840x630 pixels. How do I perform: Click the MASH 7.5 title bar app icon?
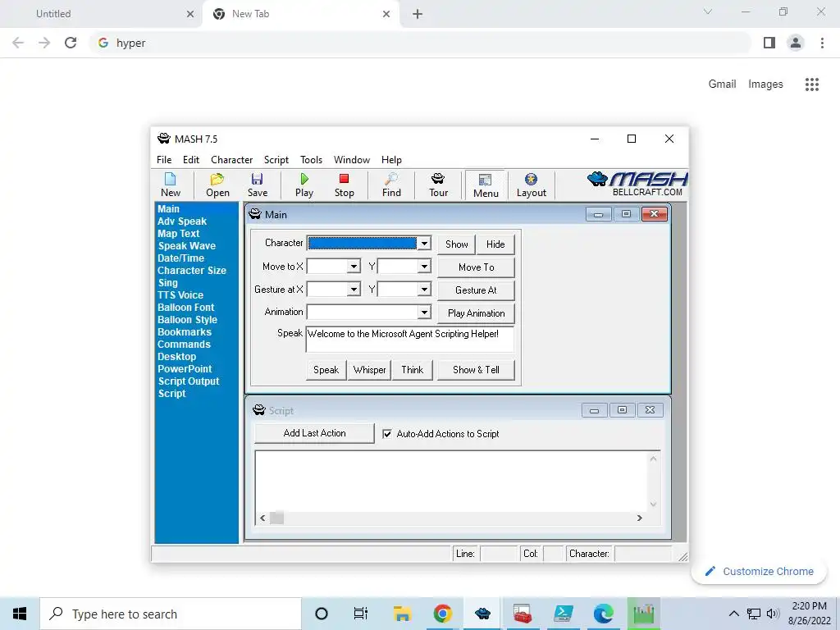[x=163, y=139]
